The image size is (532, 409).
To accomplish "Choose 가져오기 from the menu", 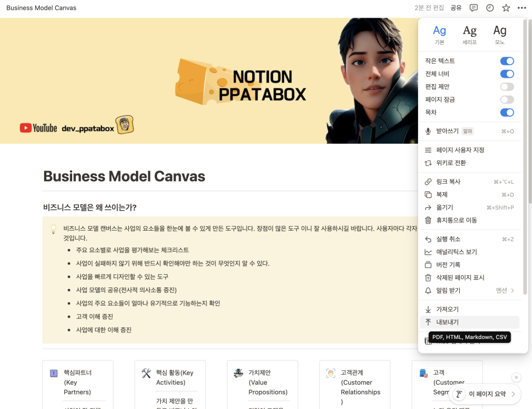I will click(x=470, y=309).
